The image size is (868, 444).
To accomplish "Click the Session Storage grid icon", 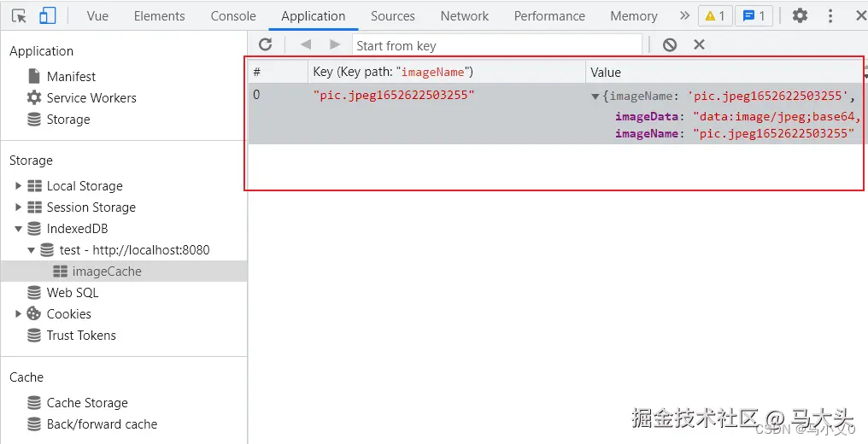I will [x=34, y=207].
